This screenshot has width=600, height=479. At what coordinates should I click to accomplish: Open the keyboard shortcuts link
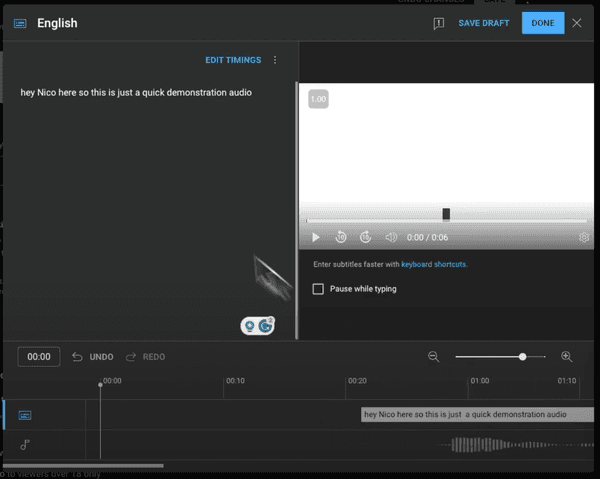tap(434, 265)
